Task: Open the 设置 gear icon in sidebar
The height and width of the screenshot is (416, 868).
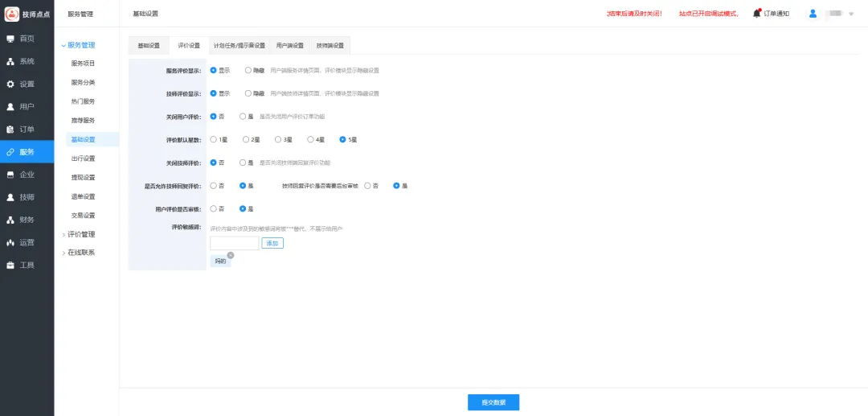Action: [x=10, y=84]
